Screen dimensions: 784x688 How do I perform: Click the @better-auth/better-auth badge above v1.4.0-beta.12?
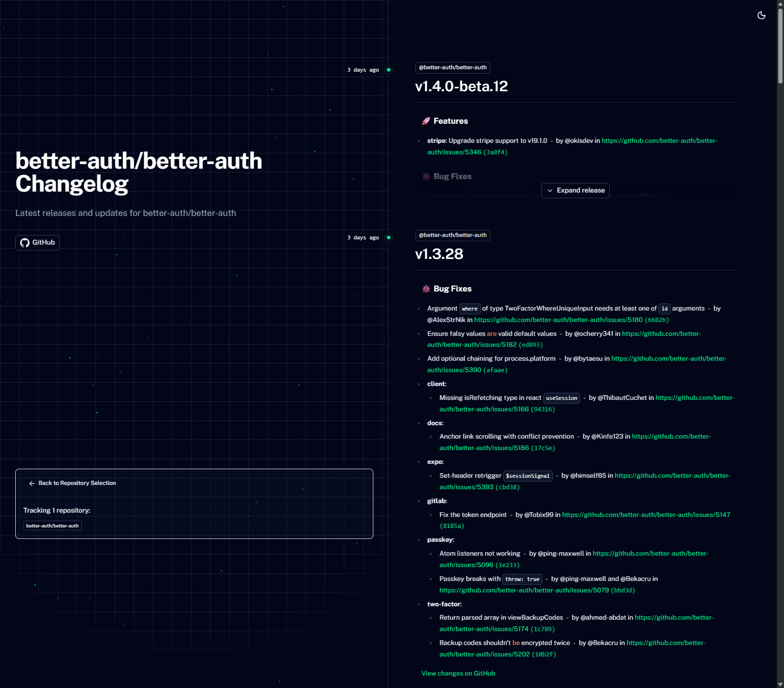point(452,67)
